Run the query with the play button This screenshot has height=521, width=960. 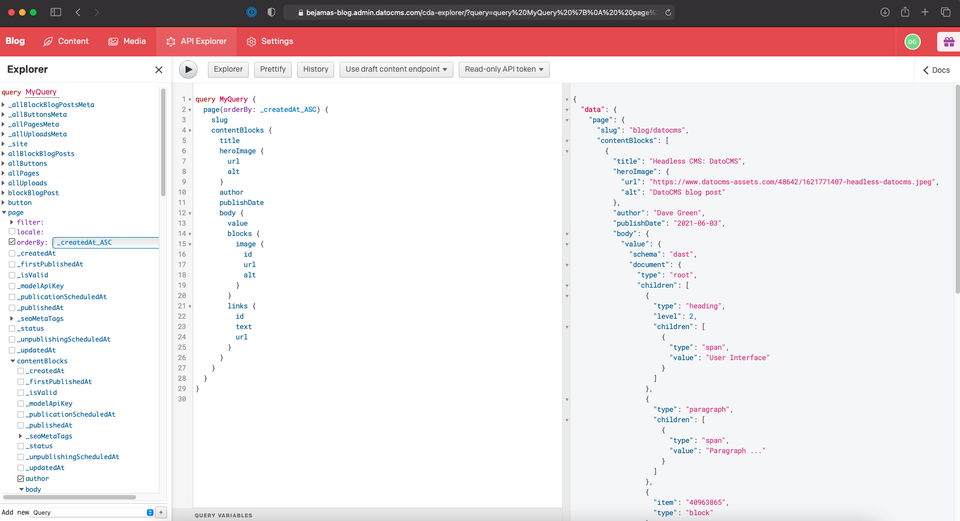pos(188,69)
